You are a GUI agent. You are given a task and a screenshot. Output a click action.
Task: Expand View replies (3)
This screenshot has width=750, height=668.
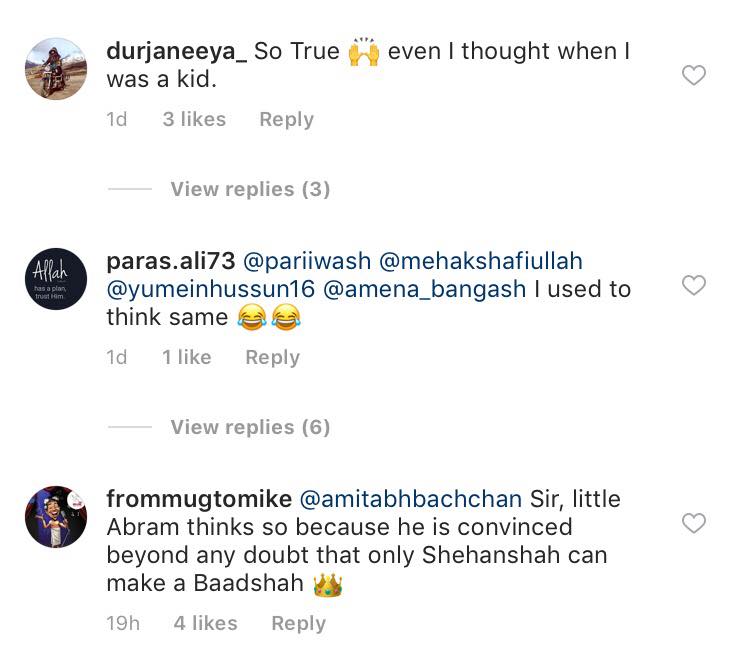pos(249,189)
